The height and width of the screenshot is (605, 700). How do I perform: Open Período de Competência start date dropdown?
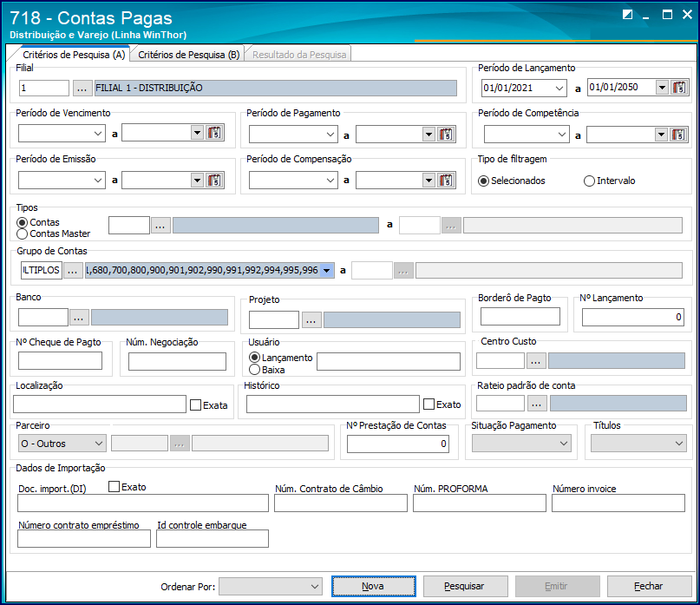[x=561, y=134]
